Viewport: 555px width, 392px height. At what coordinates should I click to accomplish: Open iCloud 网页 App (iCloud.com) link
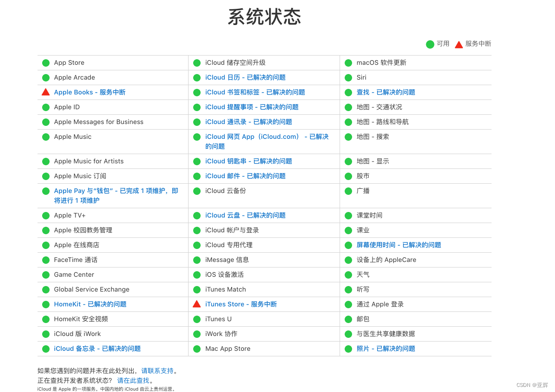(x=267, y=142)
